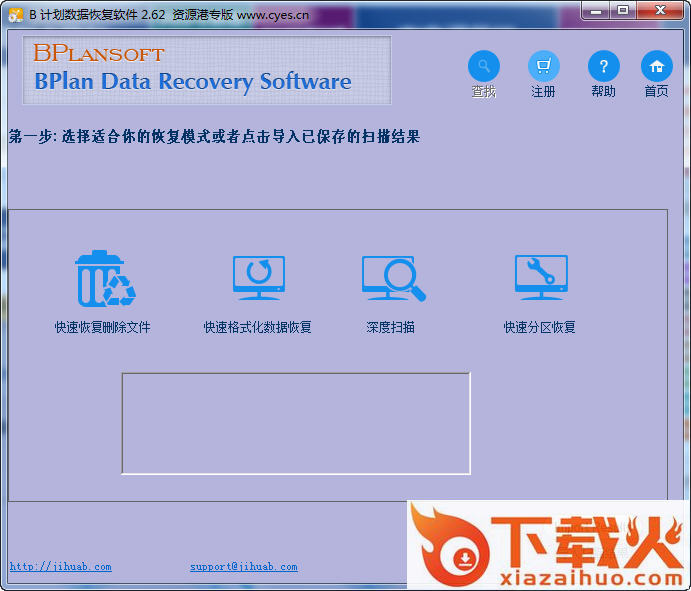Click the 深度扫描 text label
This screenshot has width=691, height=591.
[x=391, y=327]
